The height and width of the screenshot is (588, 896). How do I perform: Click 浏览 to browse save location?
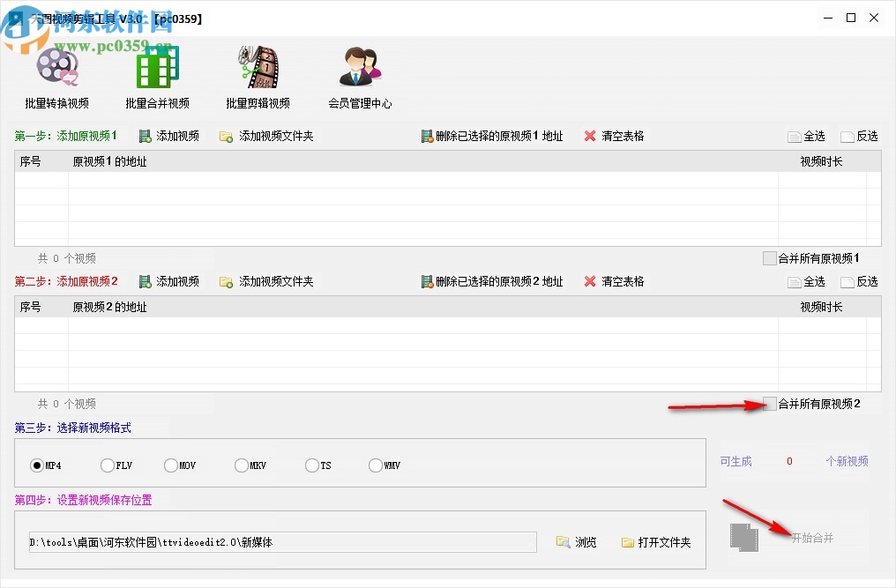pos(577,541)
